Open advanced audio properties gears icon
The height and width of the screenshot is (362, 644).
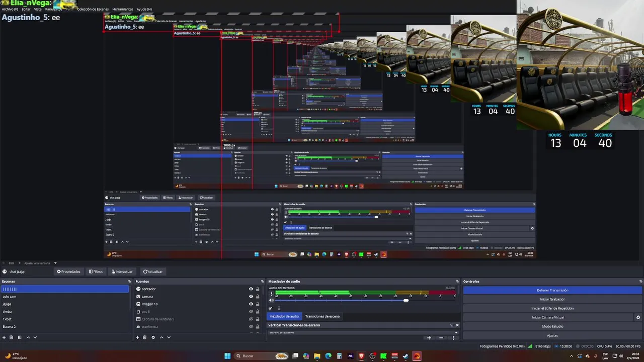pyautogui.click(x=271, y=308)
